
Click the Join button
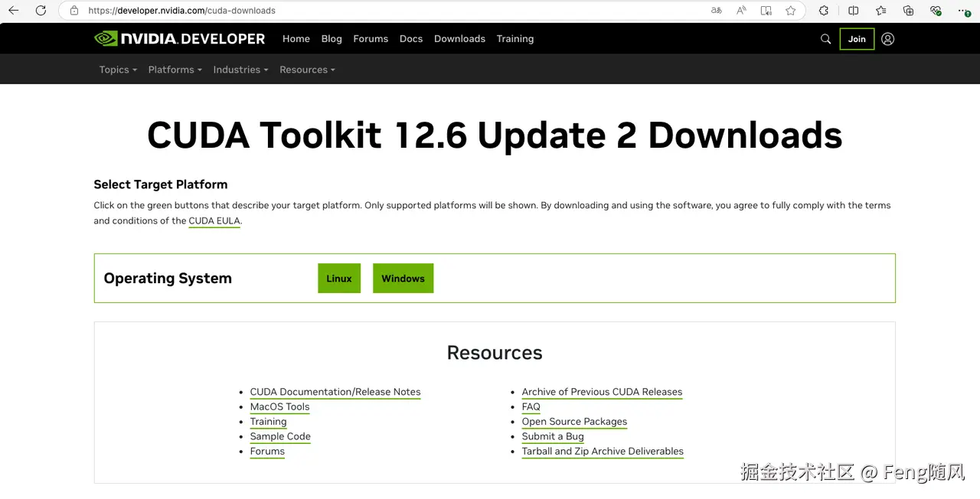tap(857, 39)
